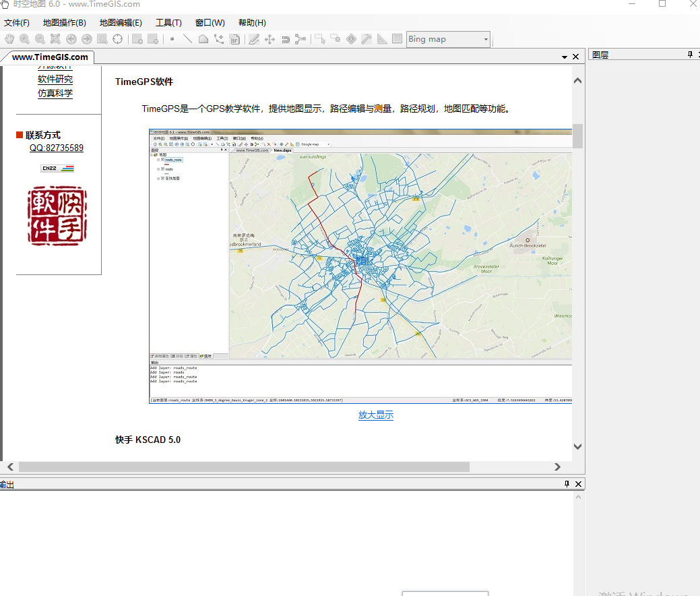Click the horizontal scrollbar right arrow
Viewport: 700px width, 596px height.
click(557, 467)
